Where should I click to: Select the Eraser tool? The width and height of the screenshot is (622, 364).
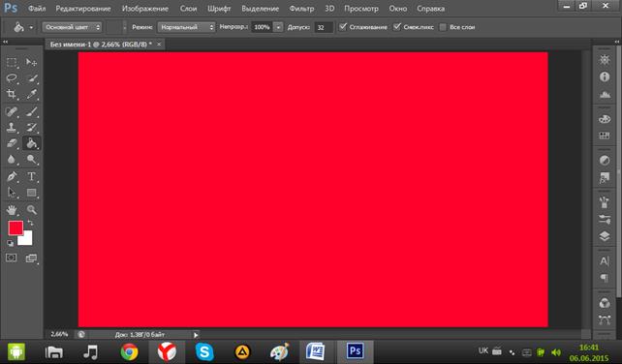(12, 143)
